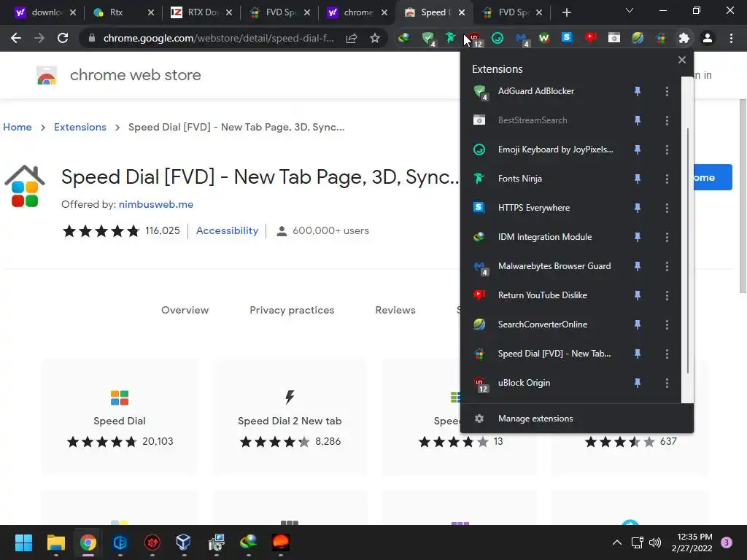Click the Malwarebytes Browser Guard toolbar icon
747x560 pixels.
(522, 39)
